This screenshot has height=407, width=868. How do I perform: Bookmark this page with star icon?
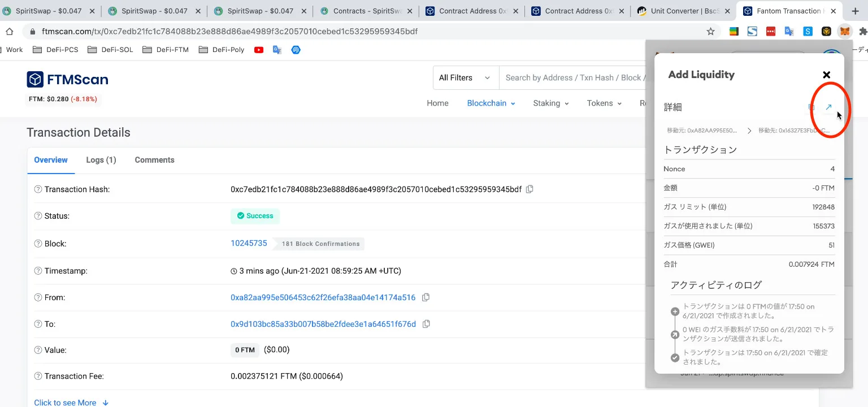point(710,32)
